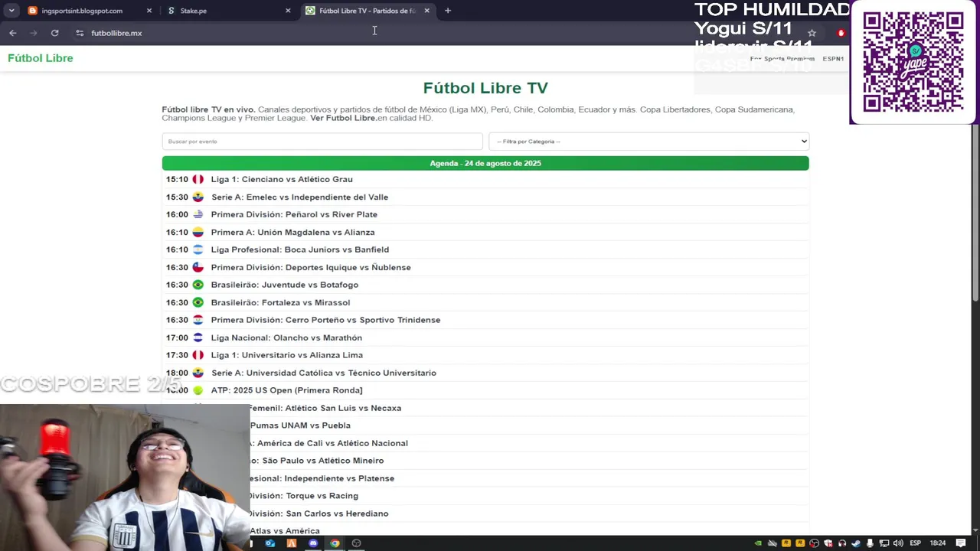Viewport: 980px width, 551px height.
Task: Click the Argentina flag beside Boca Juniors
Action: (198, 249)
